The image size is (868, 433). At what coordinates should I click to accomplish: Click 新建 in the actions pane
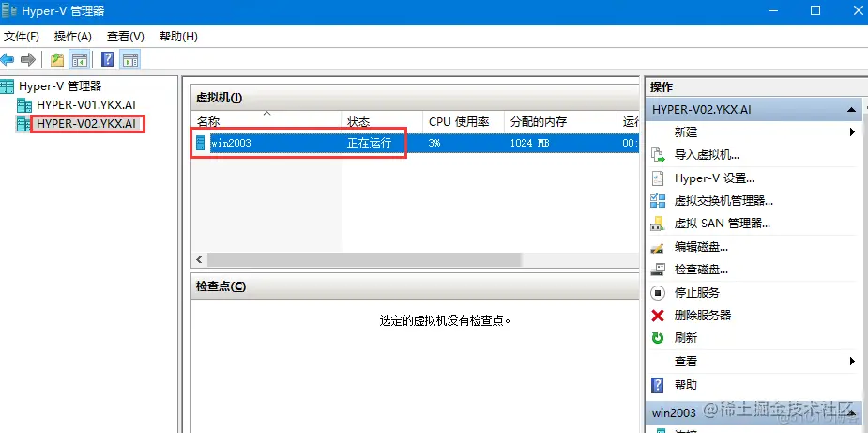pyautogui.click(x=686, y=131)
